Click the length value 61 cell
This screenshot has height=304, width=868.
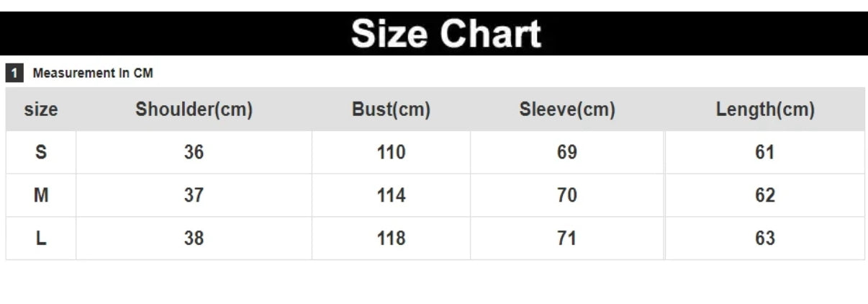coord(765,152)
